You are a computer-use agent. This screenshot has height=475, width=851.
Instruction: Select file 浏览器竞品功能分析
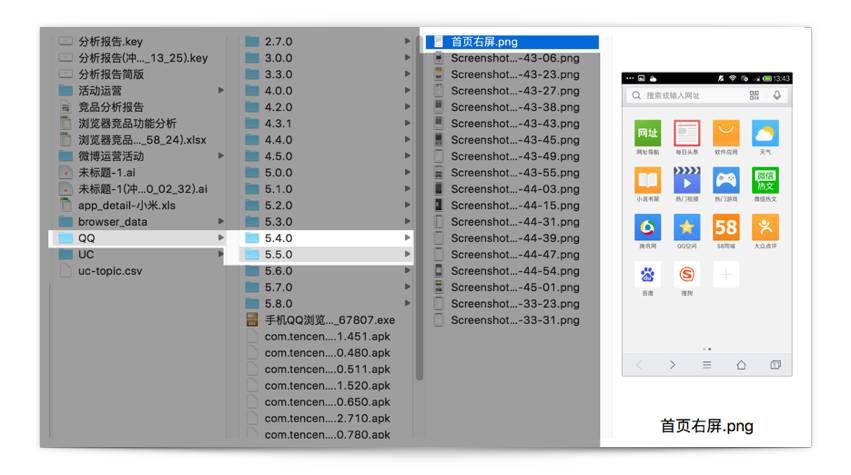pos(127,123)
